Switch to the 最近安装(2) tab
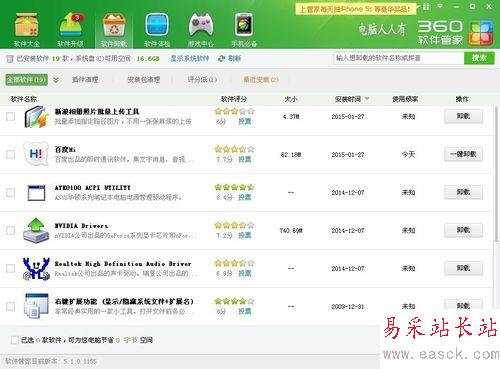 tap(261, 80)
